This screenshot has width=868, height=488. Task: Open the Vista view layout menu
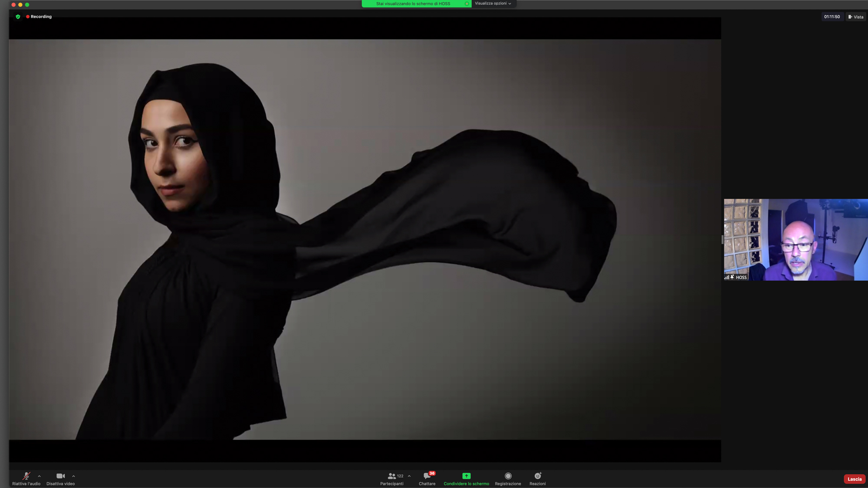[856, 17]
